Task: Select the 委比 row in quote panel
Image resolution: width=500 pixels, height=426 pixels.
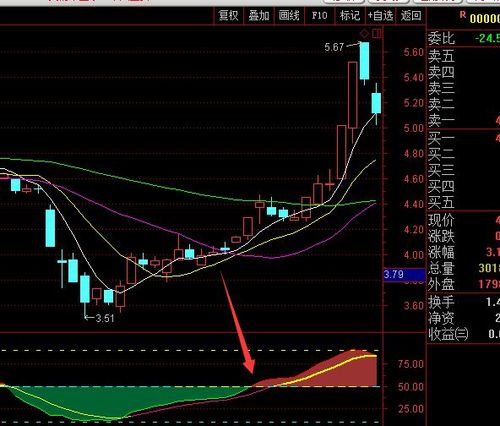Action: (x=464, y=38)
